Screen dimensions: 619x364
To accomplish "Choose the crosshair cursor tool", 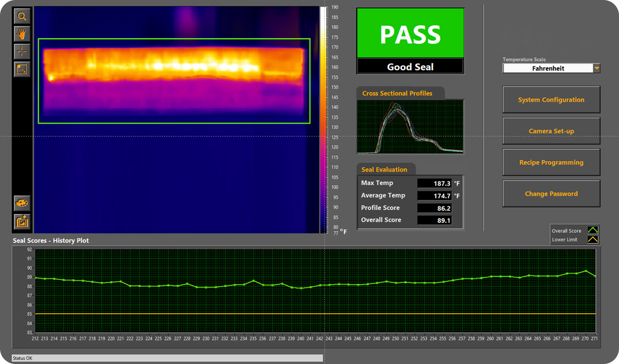I will [x=22, y=52].
